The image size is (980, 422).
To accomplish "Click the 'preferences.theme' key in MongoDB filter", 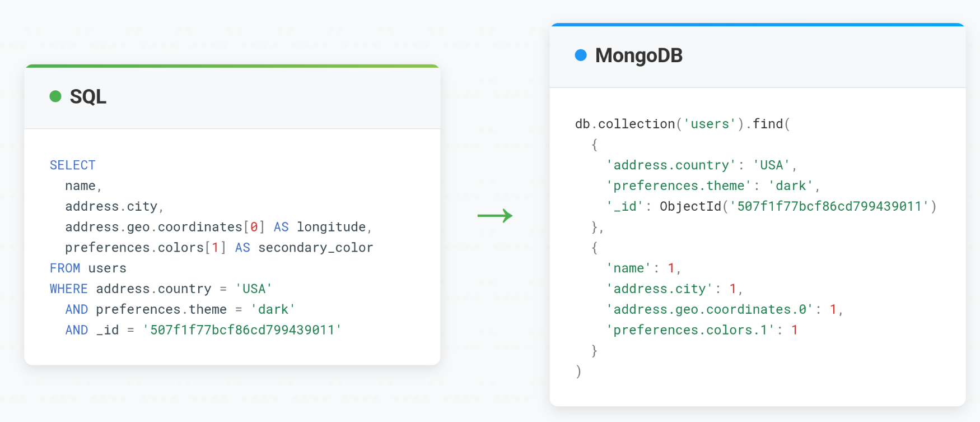I will click(x=679, y=186).
